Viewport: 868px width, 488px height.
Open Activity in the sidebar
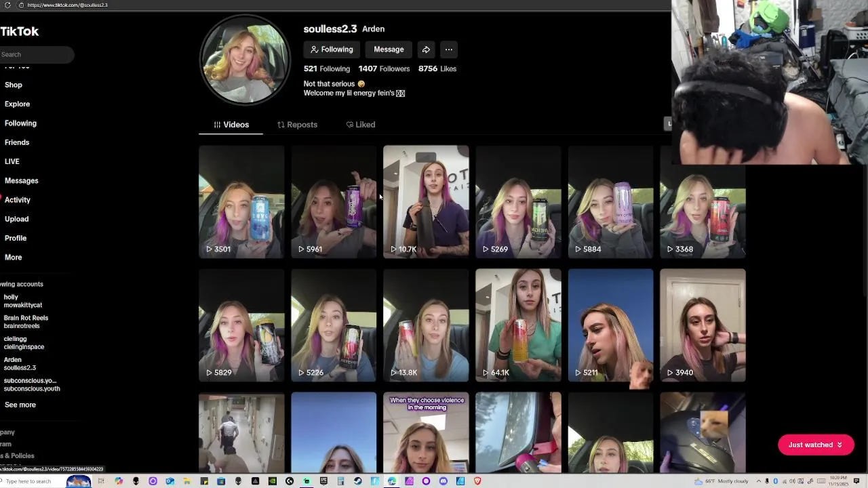pyautogui.click(x=18, y=200)
